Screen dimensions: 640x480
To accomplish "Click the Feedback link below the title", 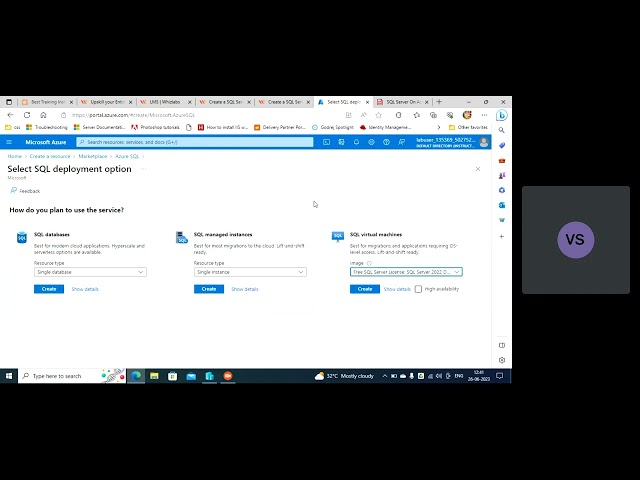I will [x=25, y=191].
